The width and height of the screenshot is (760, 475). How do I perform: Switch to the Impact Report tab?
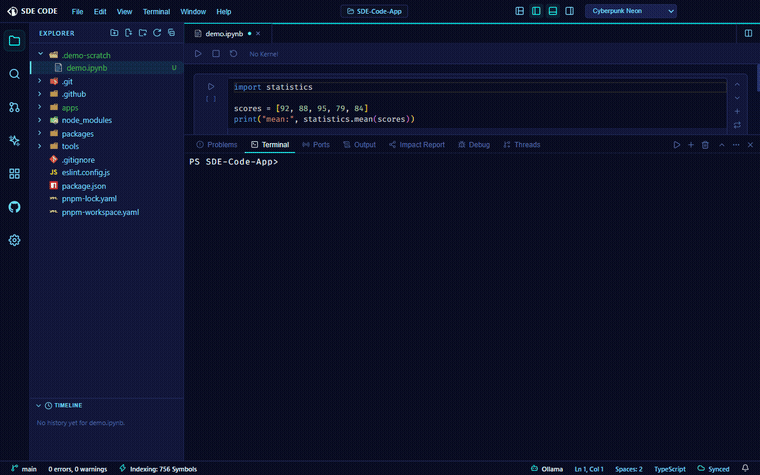click(x=417, y=144)
